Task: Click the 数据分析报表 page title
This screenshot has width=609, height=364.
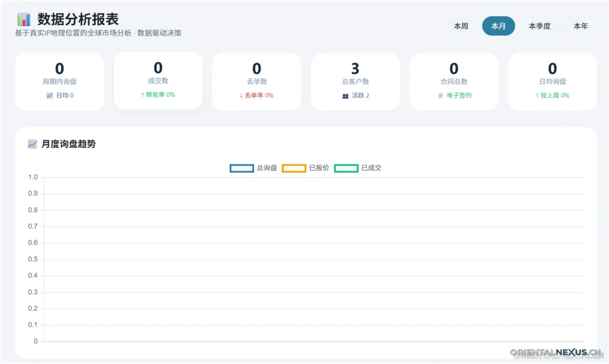Action: [x=78, y=19]
